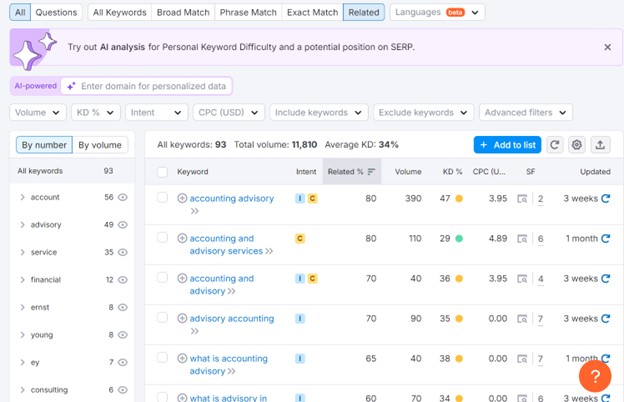Toggle eye icon for 'ernst' group
Screen dimensions: 624x402
point(123,307)
